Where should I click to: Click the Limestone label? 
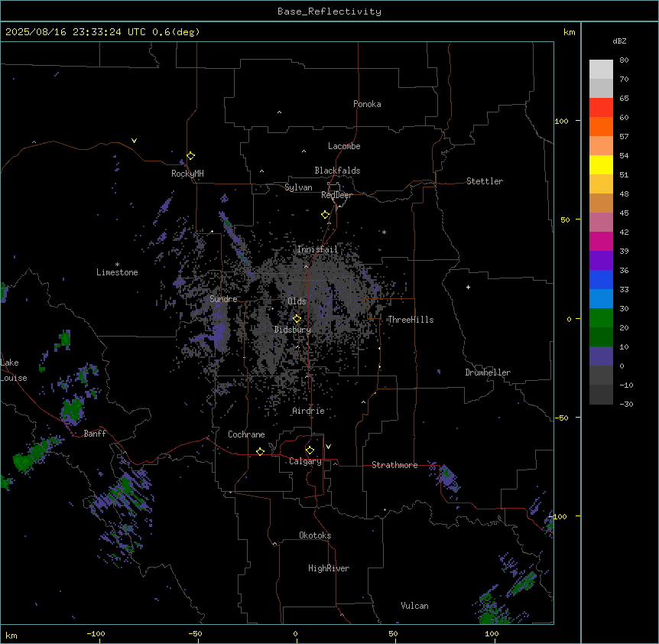117,272
